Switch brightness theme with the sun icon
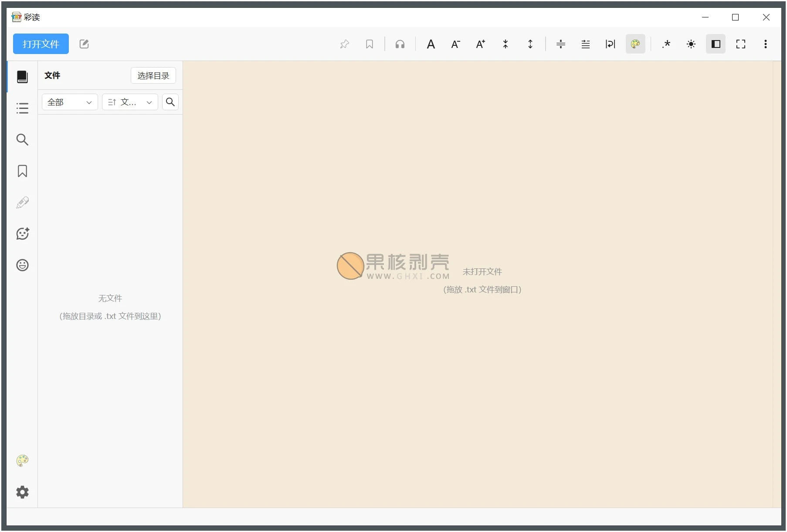The image size is (787, 532). click(x=691, y=44)
